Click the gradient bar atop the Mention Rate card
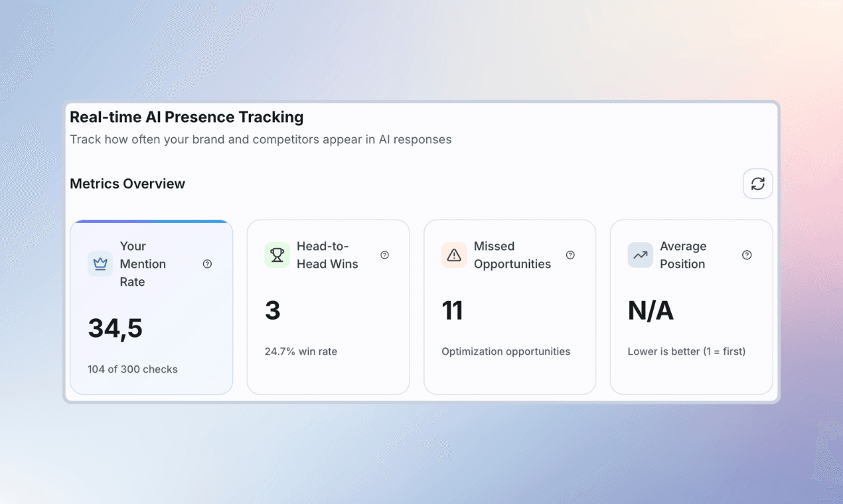This screenshot has width=843, height=504. pyautogui.click(x=151, y=221)
